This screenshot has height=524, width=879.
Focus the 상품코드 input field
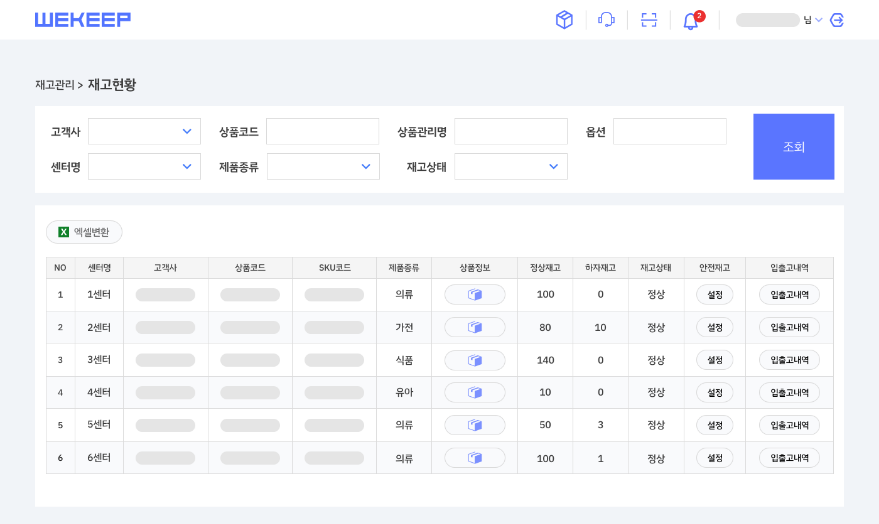click(322, 132)
